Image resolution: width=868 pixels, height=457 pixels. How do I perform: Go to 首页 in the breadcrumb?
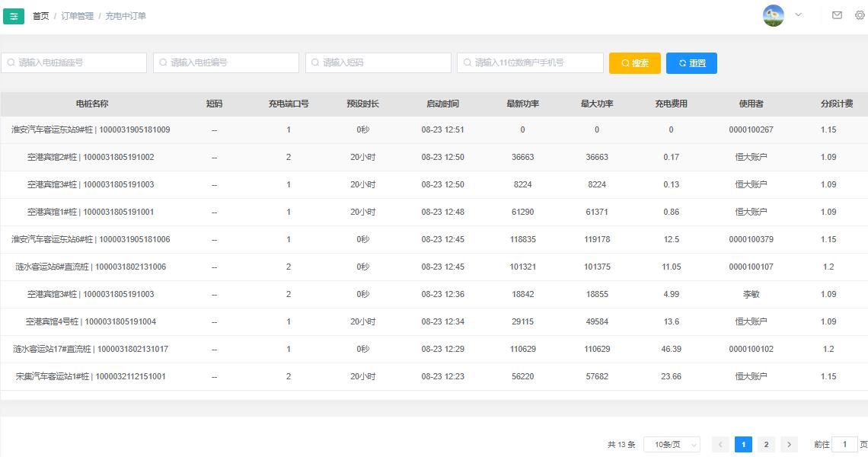click(x=41, y=16)
